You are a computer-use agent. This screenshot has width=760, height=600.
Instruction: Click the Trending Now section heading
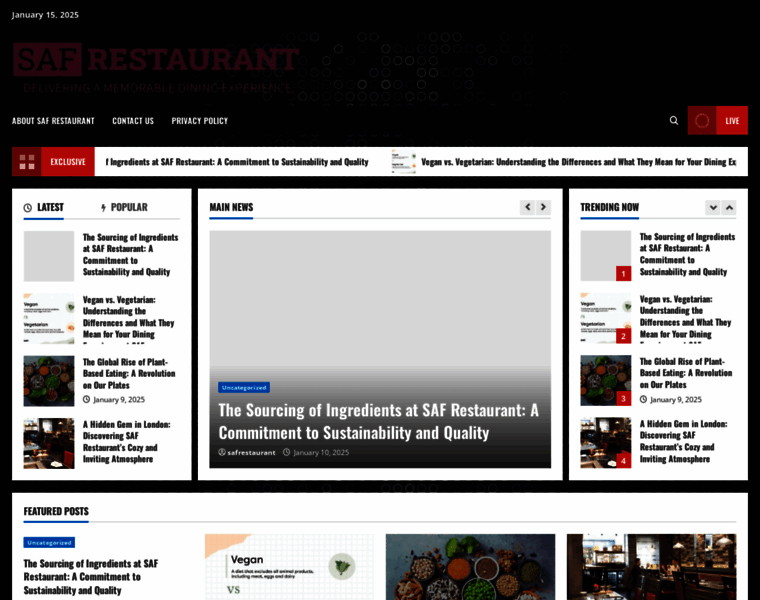(610, 207)
